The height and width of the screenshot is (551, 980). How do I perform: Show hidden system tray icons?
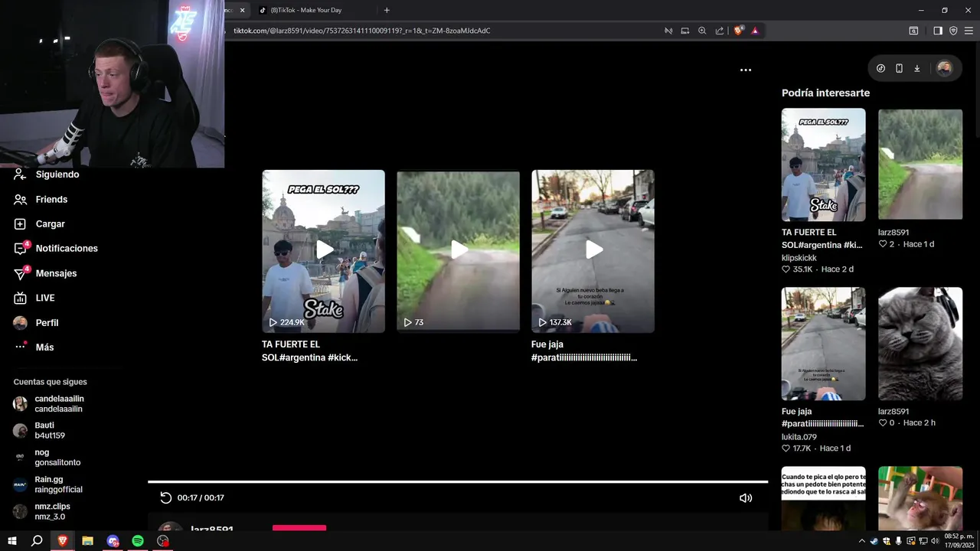click(x=862, y=540)
